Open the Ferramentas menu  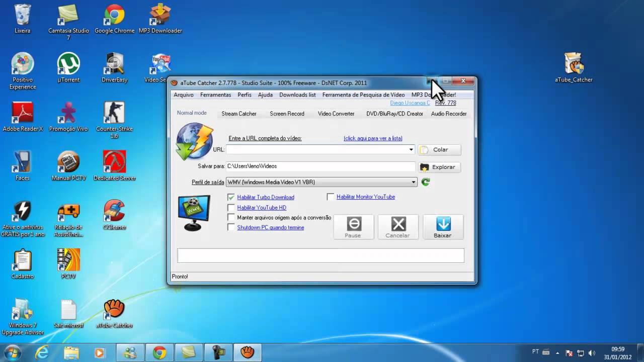tap(215, 95)
